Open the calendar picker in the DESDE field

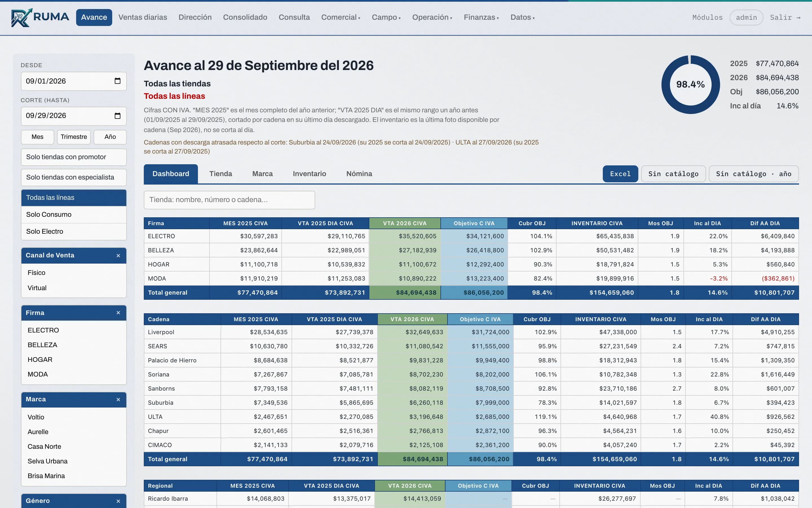[118, 81]
